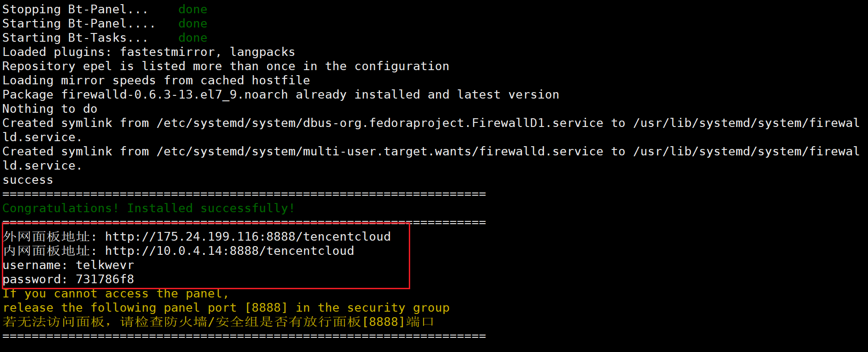Click the green 'done' after Stopping Bt-Panel
This screenshot has height=352, width=868.
click(x=192, y=9)
